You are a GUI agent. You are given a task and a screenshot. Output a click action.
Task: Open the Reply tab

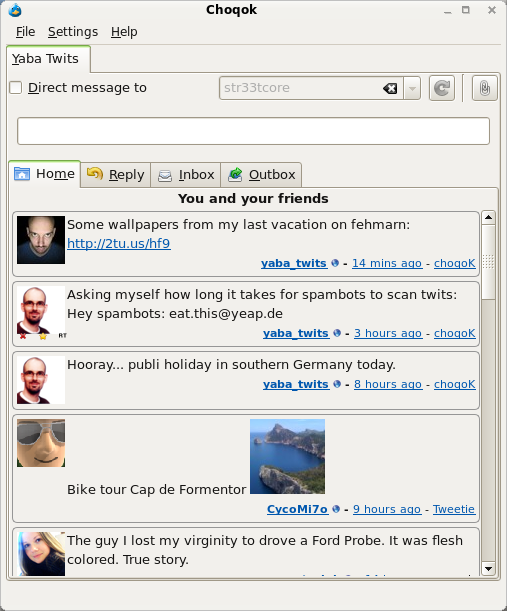(x=115, y=175)
